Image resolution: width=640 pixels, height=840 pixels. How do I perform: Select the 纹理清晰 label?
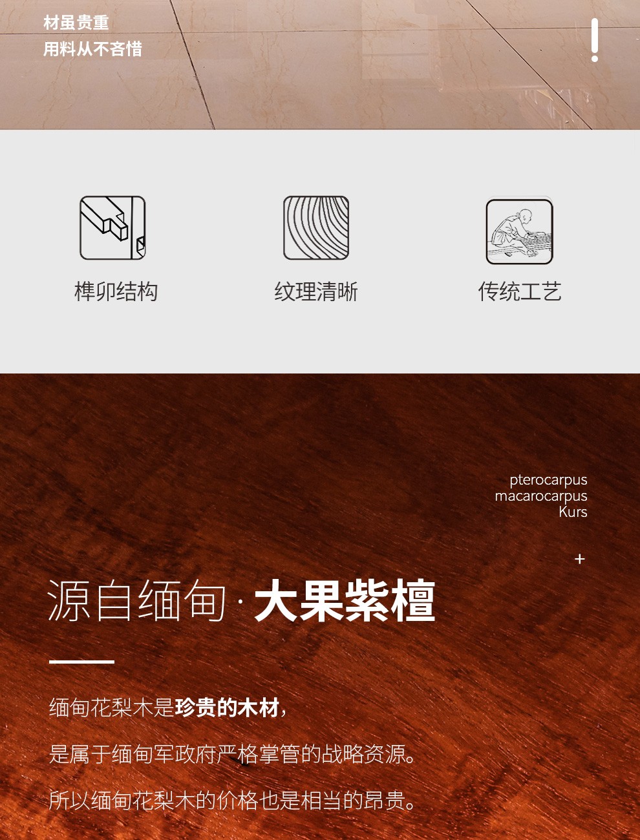click(x=316, y=291)
